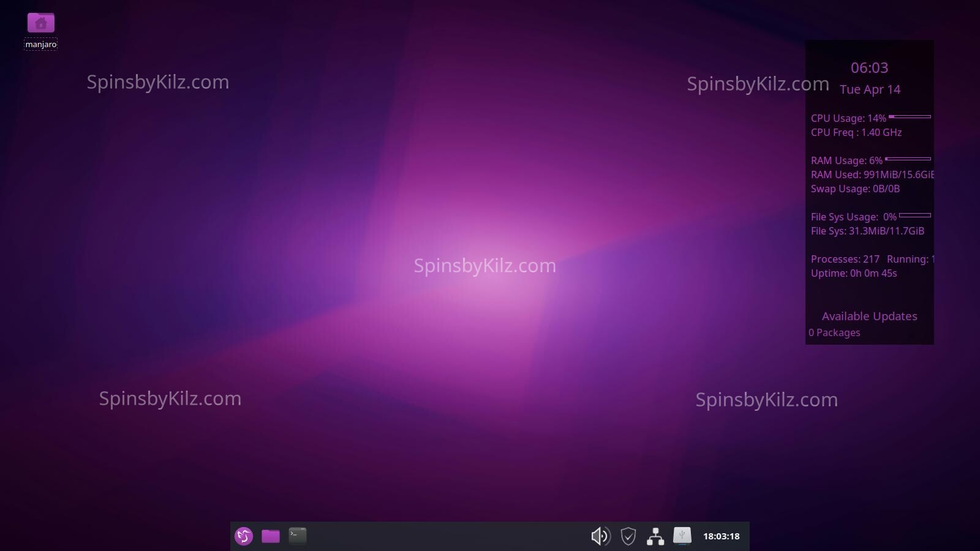Click the volume speaker tray icon
This screenshot has width=980, height=551.
(600, 536)
